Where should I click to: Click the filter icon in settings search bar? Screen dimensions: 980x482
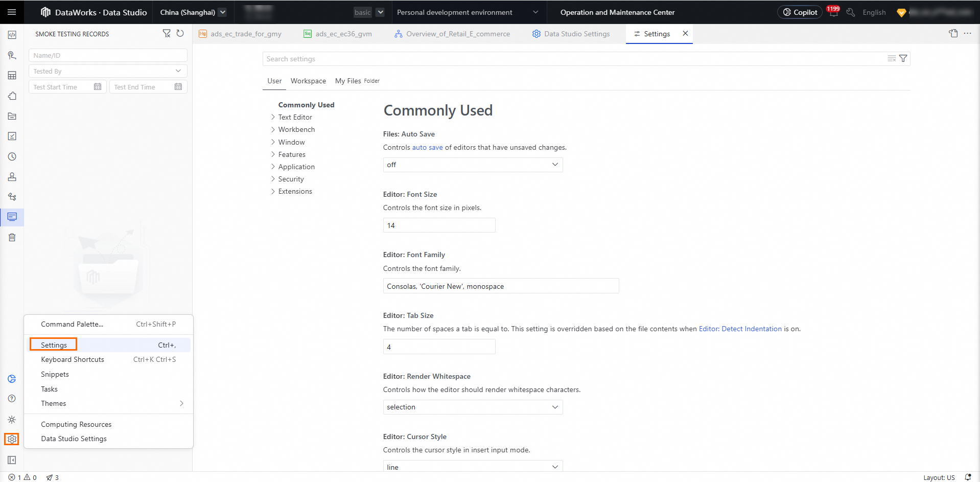tap(903, 59)
